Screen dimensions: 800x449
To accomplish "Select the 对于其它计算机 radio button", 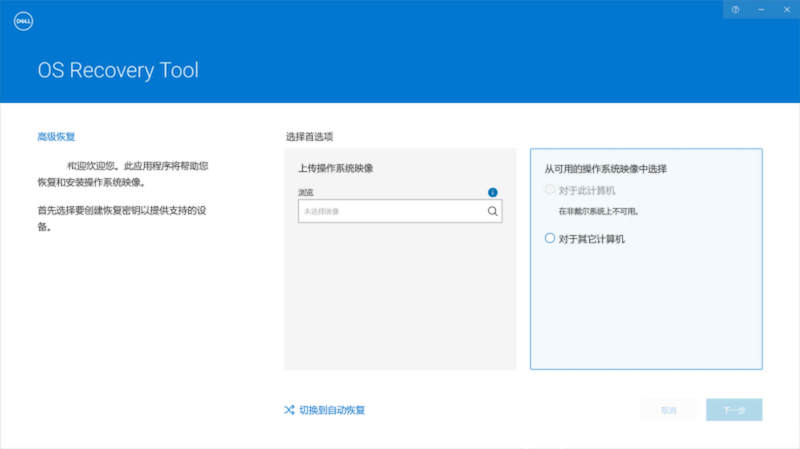I will click(549, 238).
